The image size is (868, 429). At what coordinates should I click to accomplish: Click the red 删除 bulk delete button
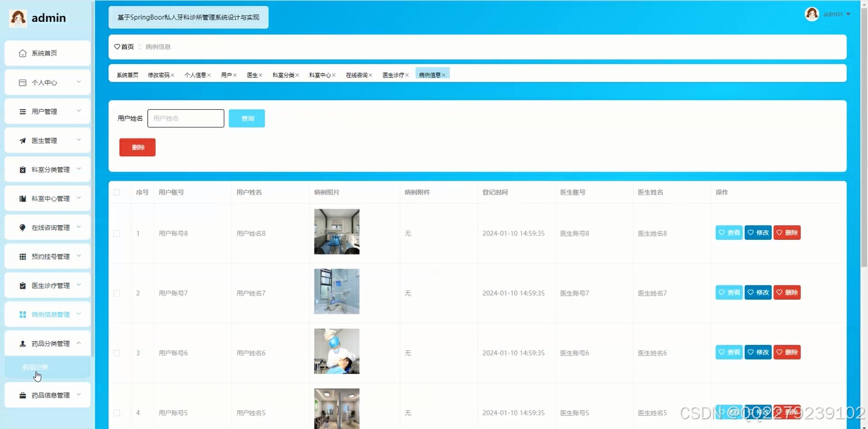137,147
